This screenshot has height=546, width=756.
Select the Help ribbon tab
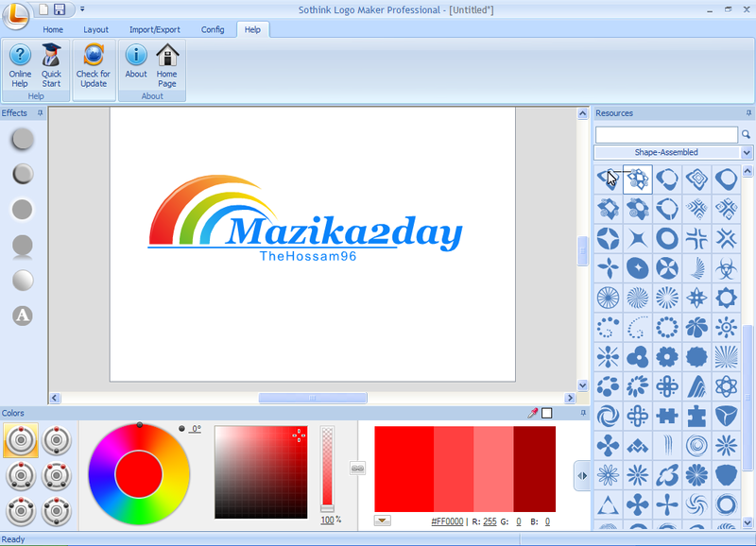click(252, 29)
